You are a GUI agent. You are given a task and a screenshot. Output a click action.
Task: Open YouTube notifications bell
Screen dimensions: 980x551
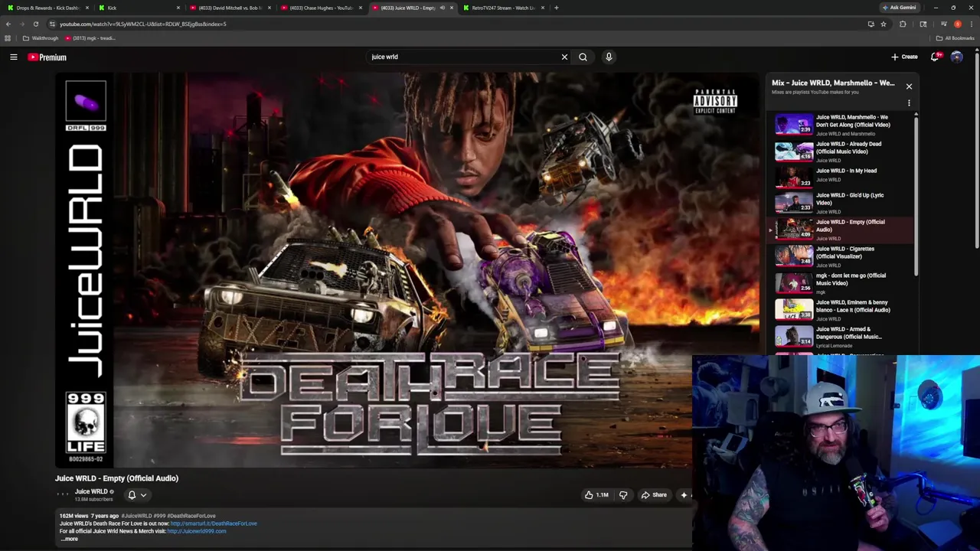(x=936, y=57)
